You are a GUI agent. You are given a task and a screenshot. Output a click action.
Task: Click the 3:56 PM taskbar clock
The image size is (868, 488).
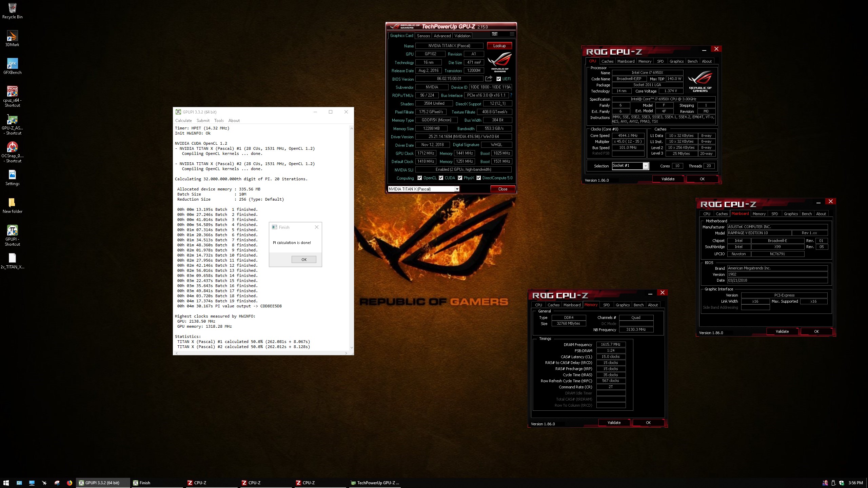856,483
